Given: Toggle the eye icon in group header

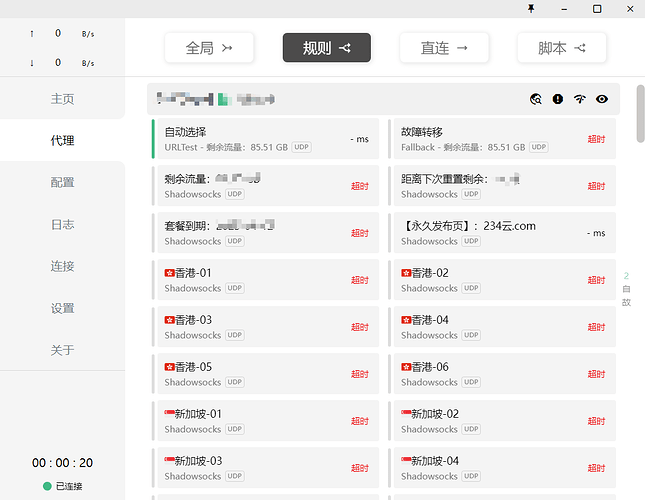Looking at the screenshot, I should pos(602,99).
